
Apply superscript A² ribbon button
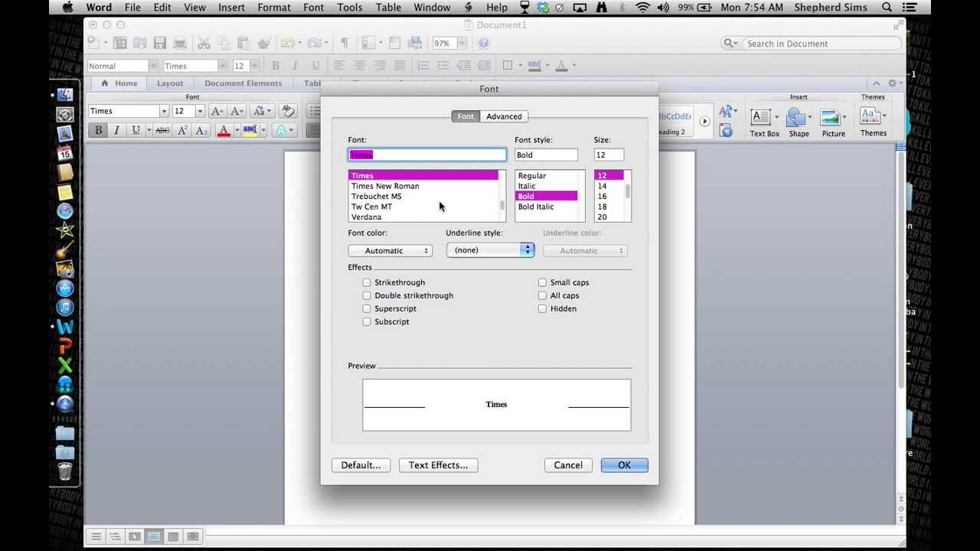point(182,131)
